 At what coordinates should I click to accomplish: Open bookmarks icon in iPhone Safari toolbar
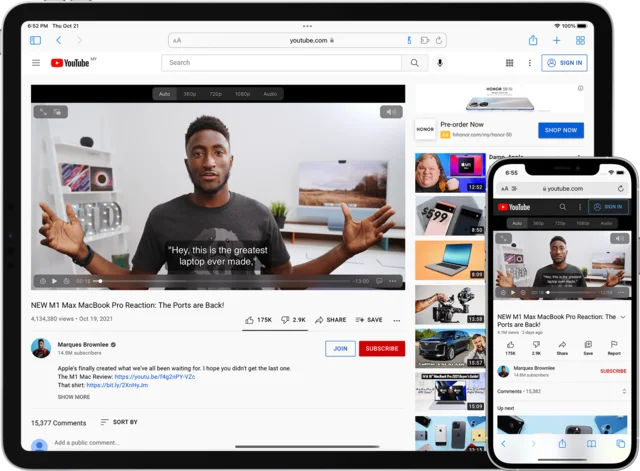[x=591, y=444]
